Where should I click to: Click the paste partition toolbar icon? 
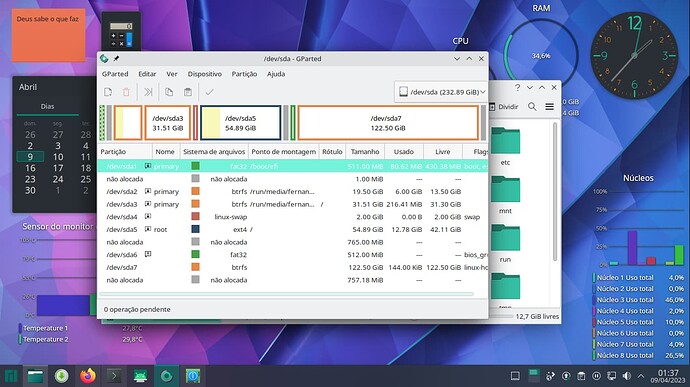click(x=188, y=92)
